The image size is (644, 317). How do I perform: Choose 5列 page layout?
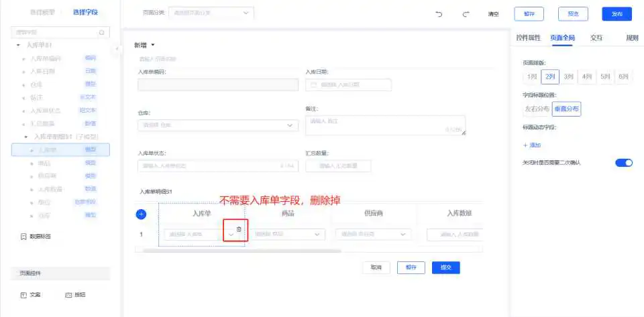(x=605, y=76)
